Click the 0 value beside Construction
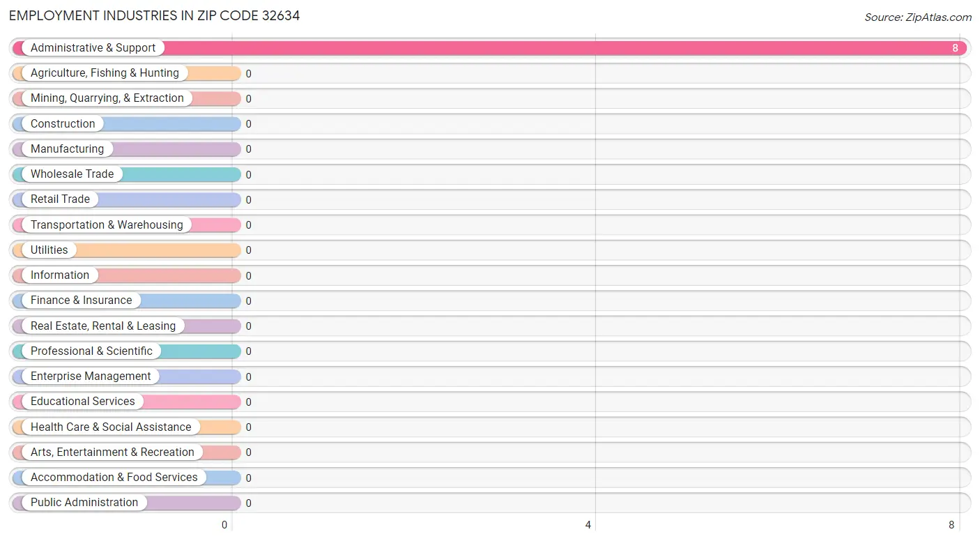This screenshot has width=980, height=541. point(248,124)
